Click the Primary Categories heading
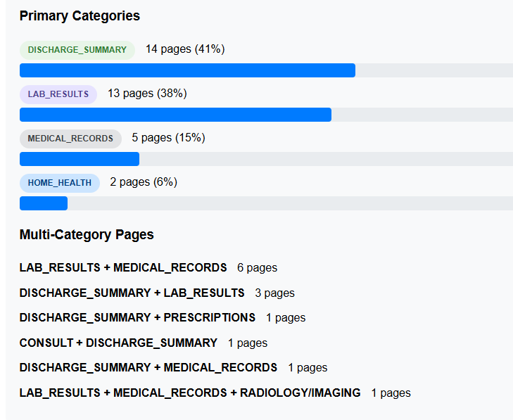Screen dimensions: 513x420 point(80,15)
